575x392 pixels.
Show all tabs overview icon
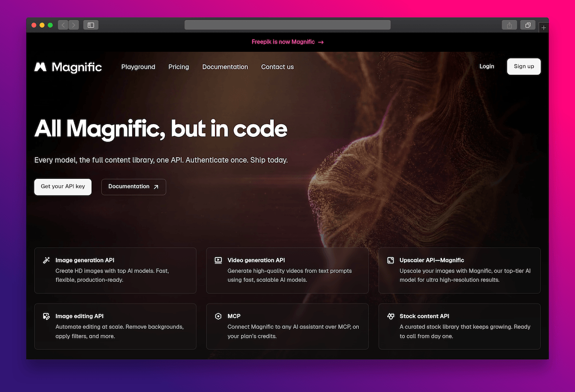click(x=528, y=25)
